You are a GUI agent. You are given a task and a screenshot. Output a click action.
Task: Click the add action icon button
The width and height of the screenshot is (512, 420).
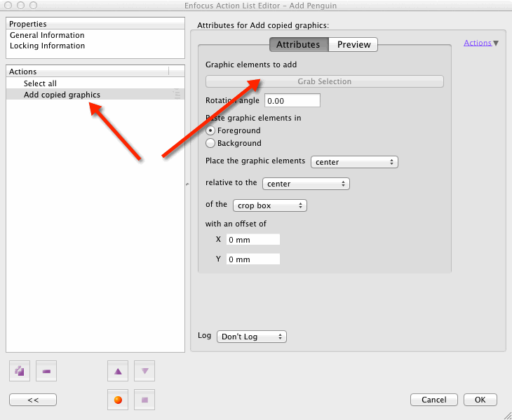tap(20, 371)
